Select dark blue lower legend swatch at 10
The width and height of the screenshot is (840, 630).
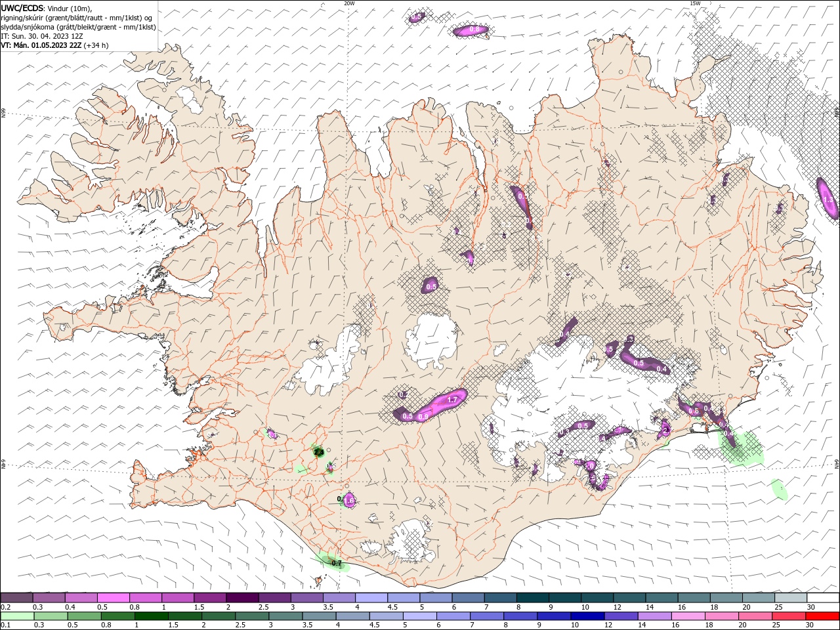587,616
